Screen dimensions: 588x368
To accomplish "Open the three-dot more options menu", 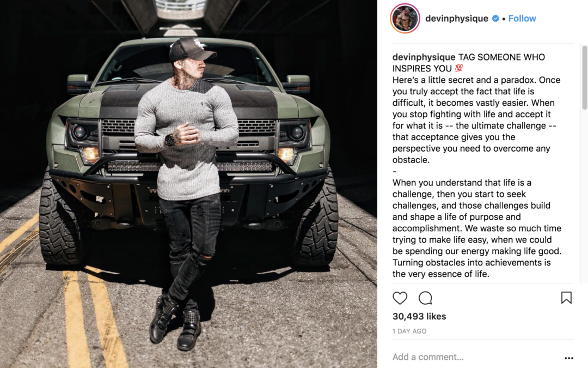I will 568,358.
